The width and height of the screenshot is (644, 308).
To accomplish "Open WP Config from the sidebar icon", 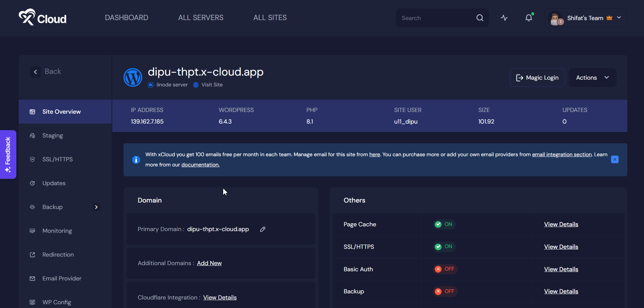I will click(x=32, y=302).
